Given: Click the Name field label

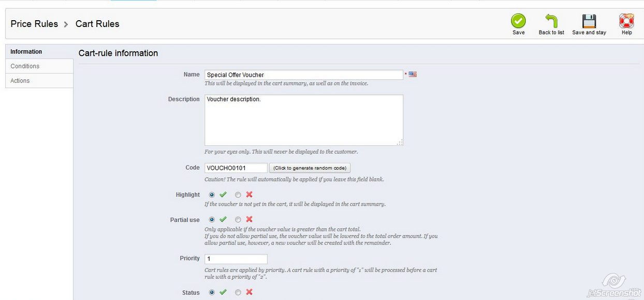Looking at the screenshot, I should [192, 74].
